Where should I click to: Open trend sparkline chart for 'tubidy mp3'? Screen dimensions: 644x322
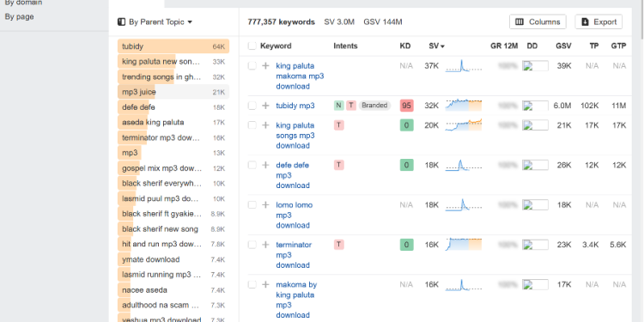[x=464, y=105]
